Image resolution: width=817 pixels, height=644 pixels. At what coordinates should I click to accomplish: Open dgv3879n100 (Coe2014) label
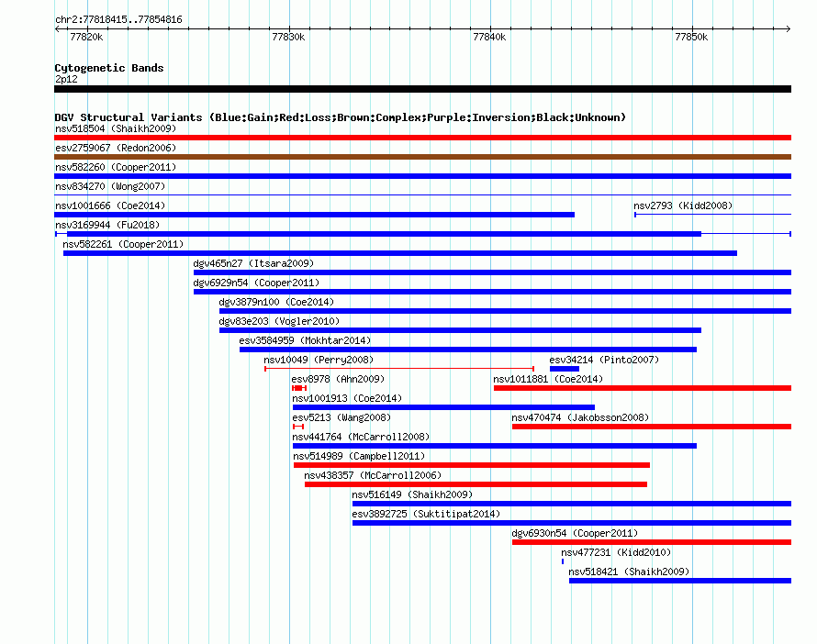276,302
